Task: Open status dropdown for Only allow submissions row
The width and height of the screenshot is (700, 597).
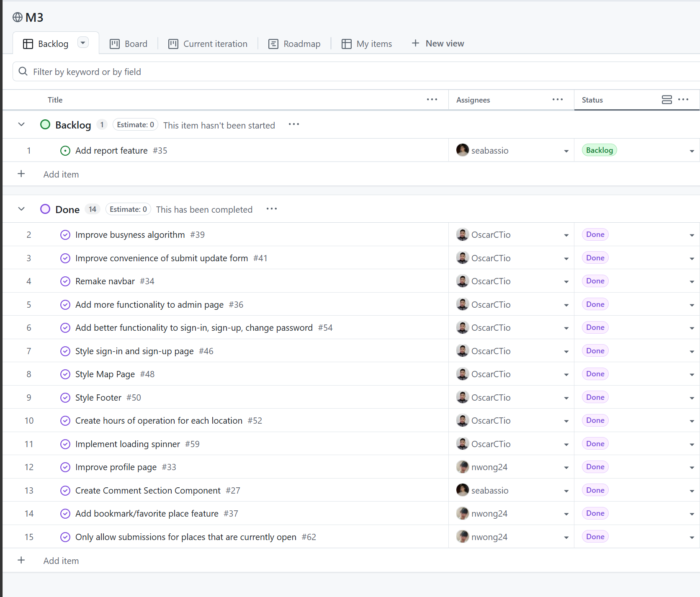Action: [x=692, y=538]
